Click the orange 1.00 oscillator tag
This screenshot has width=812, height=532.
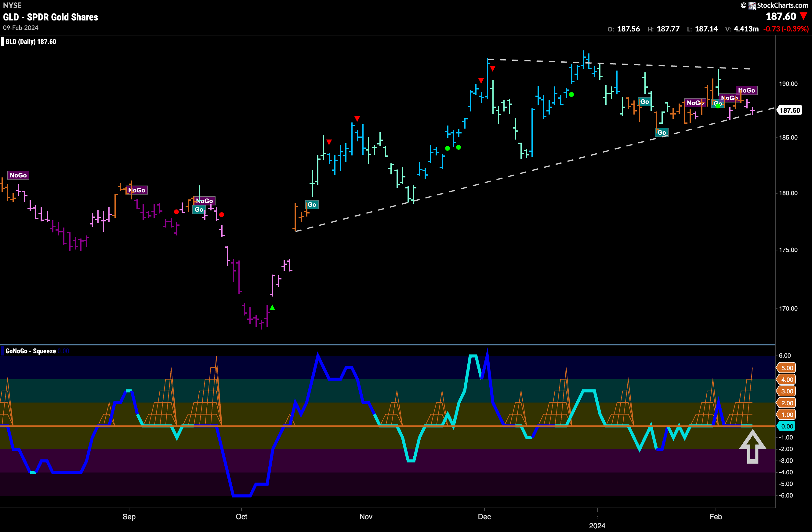tap(786, 415)
